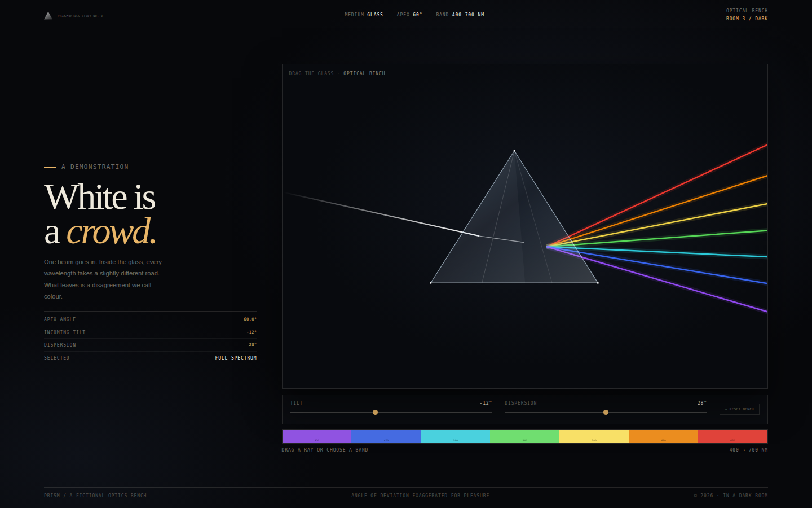
Task: Click the TILT slider handle
Action: [x=375, y=412]
